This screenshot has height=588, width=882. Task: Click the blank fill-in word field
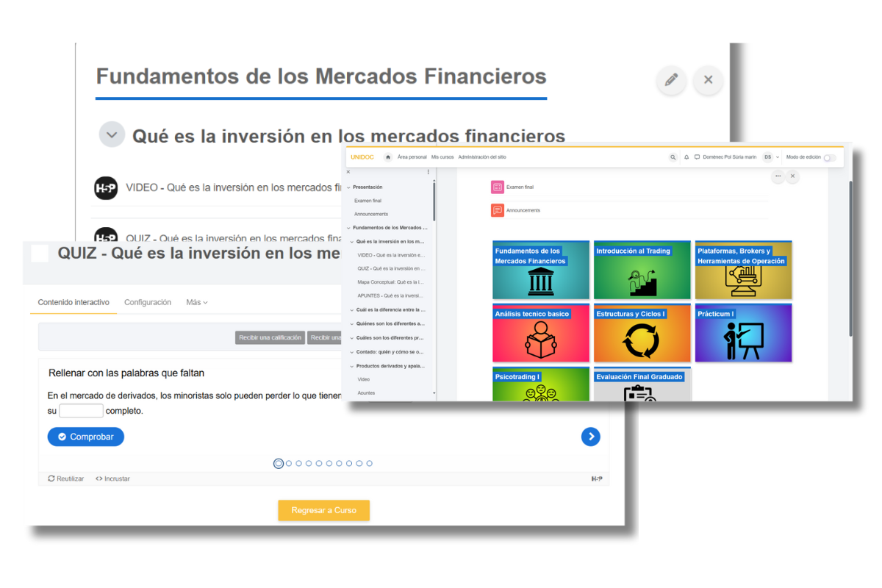81,411
